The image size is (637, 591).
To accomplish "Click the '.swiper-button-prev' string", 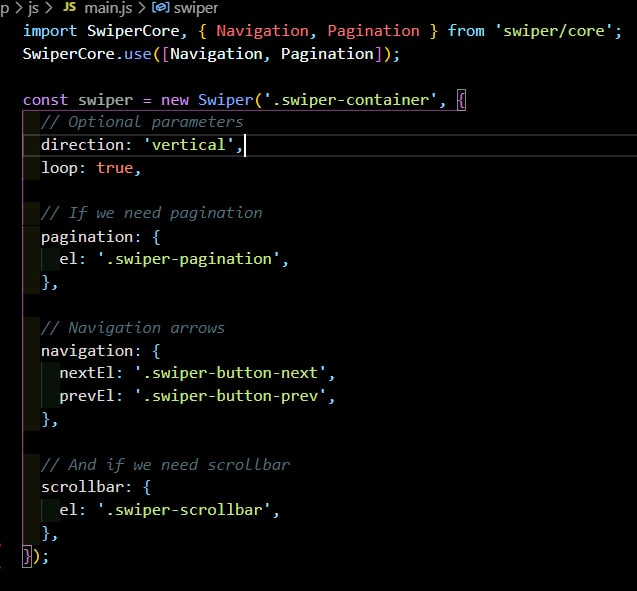I will pyautogui.click(x=230, y=396).
